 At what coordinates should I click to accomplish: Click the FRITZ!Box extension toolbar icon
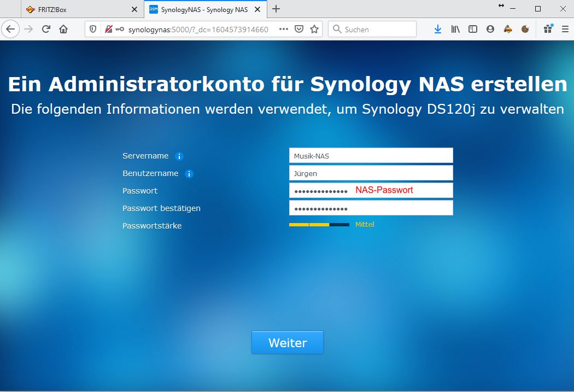pos(508,30)
